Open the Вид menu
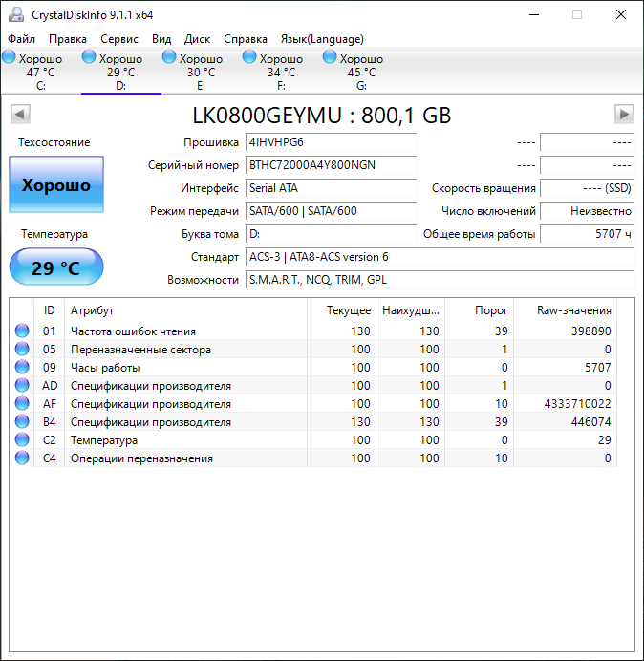 (x=161, y=39)
